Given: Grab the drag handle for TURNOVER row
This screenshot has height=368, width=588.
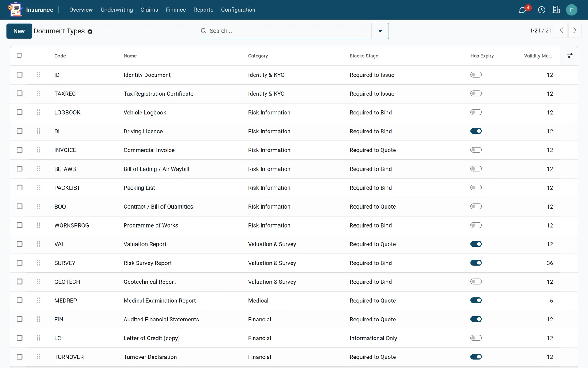Looking at the screenshot, I should [x=38, y=357].
